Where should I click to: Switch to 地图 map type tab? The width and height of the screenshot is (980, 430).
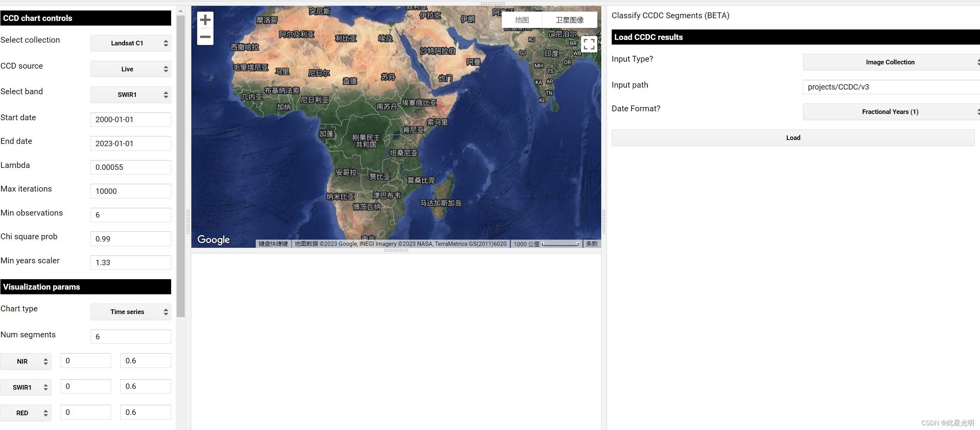[x=522, y=20]
